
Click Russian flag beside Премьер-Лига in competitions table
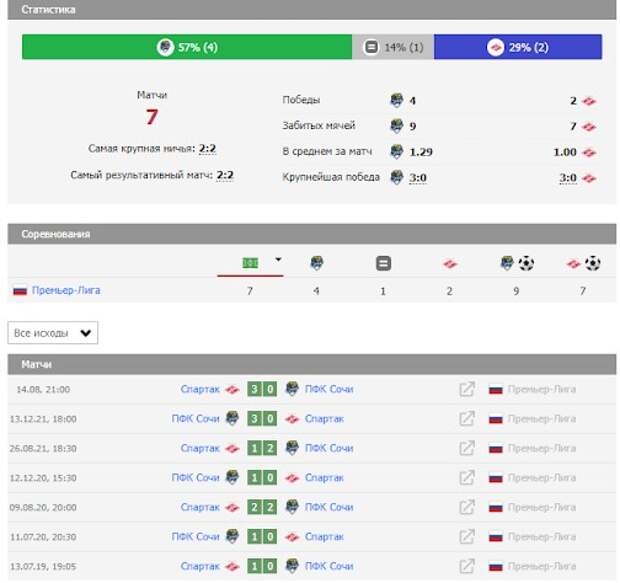click(20, 291)
